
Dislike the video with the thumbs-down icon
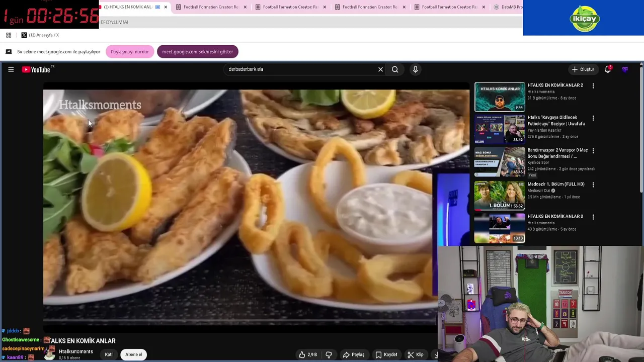click(x=329, y=354)
